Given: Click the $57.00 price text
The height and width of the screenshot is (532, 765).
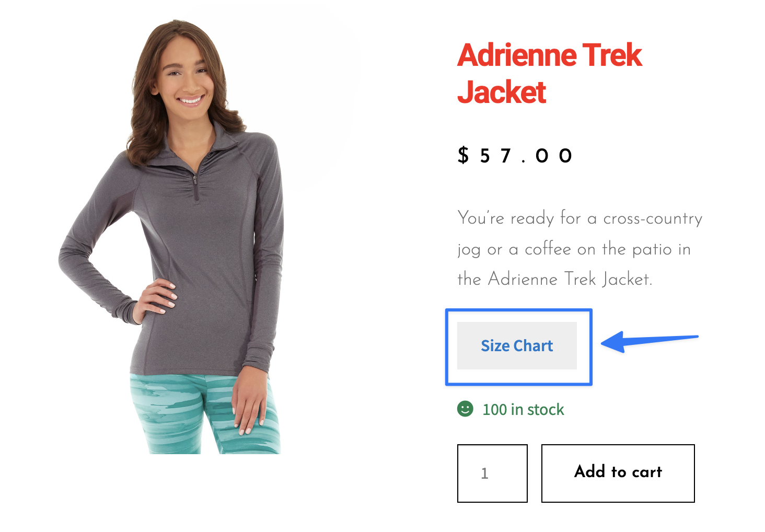Looking at the screenshot, I should pos(515,156).
